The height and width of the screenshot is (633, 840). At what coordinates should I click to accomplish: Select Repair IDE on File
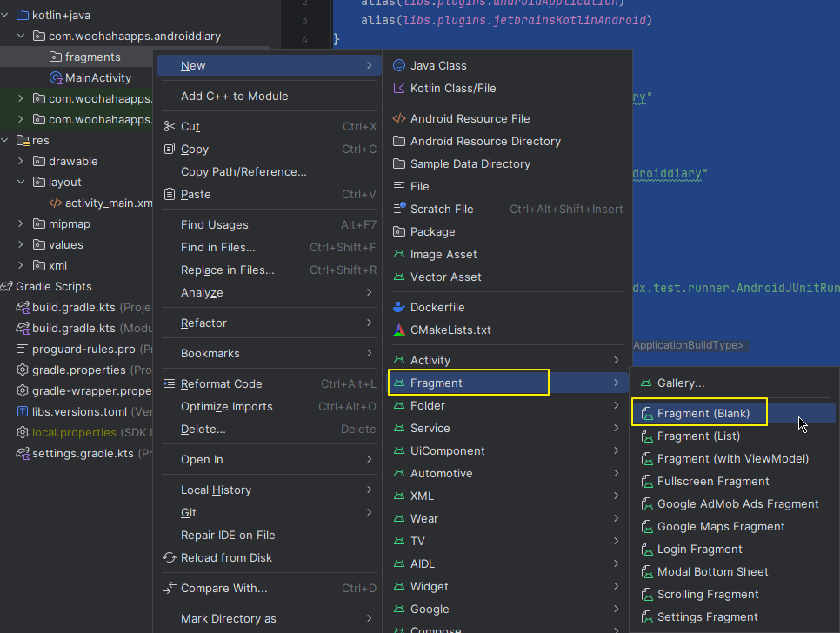click(269, 535)
